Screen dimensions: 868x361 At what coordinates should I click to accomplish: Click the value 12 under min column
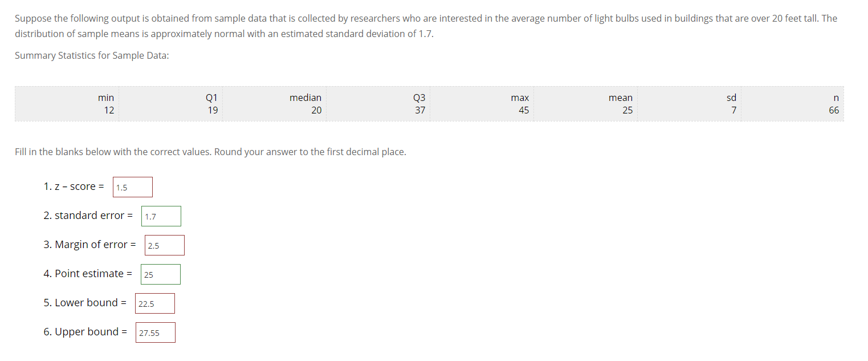click(109, 110)
